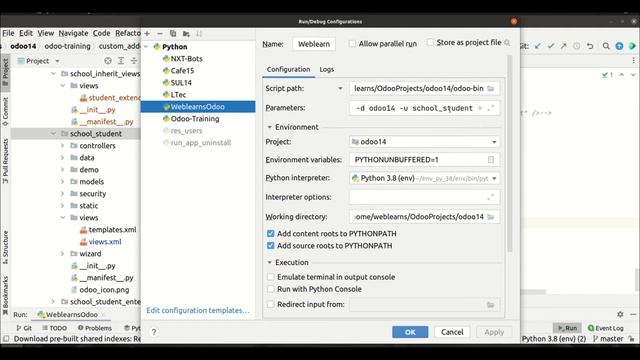
Task: Open Navigate menu
Action: click(73, 33)
